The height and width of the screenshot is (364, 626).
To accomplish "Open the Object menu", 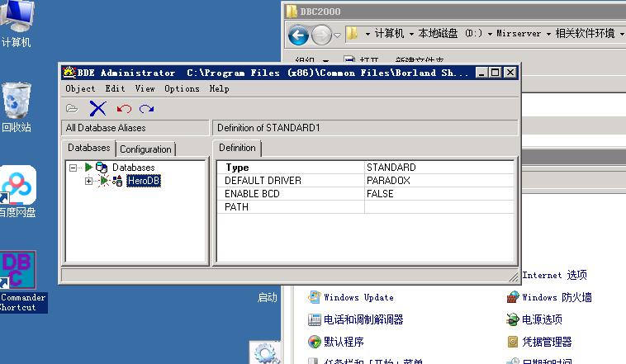I will (80, 88).
